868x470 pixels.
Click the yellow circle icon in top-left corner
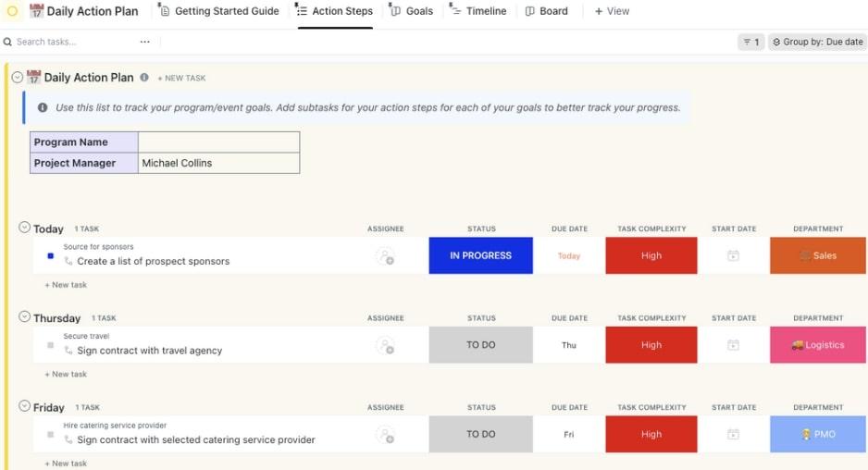tap(12, 11)
